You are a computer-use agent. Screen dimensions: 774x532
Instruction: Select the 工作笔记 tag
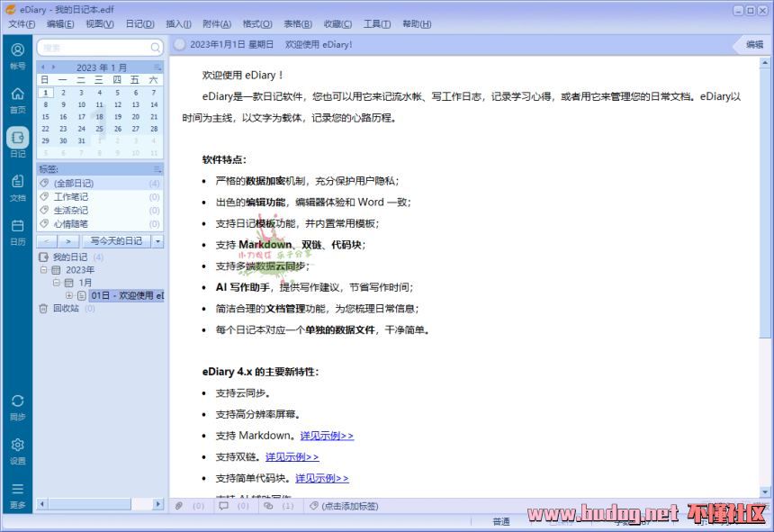pyautogui.click(x=100, y=197)
